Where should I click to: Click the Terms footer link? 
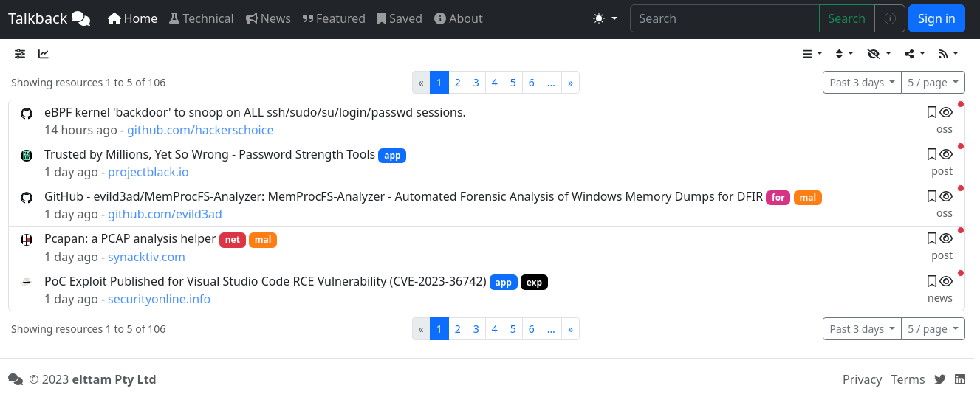(x=908, y=379)
